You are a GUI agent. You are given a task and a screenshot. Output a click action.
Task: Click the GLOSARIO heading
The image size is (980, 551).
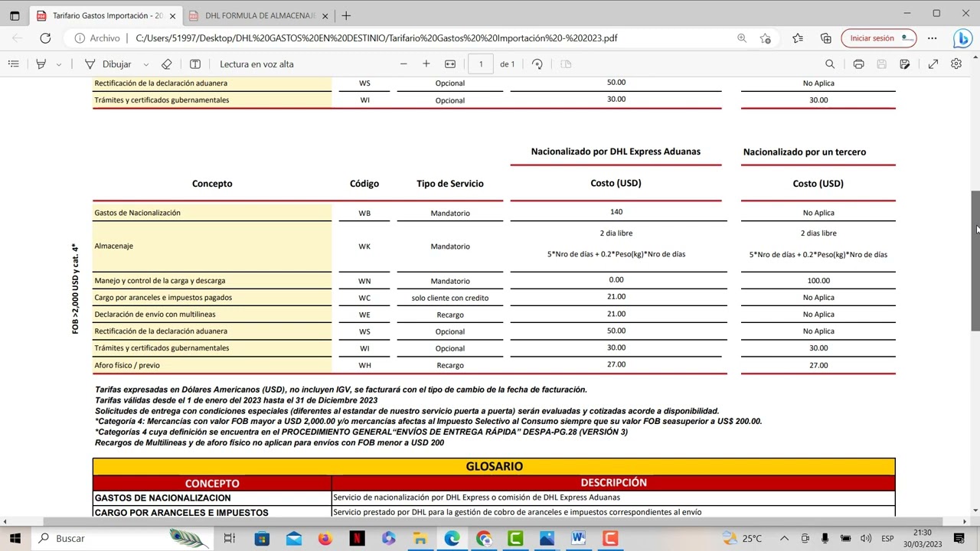(494, 466)
